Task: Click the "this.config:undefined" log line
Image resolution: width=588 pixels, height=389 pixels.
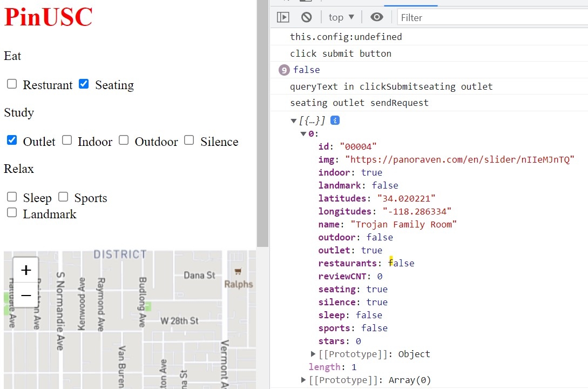Action: pos(346,37)
